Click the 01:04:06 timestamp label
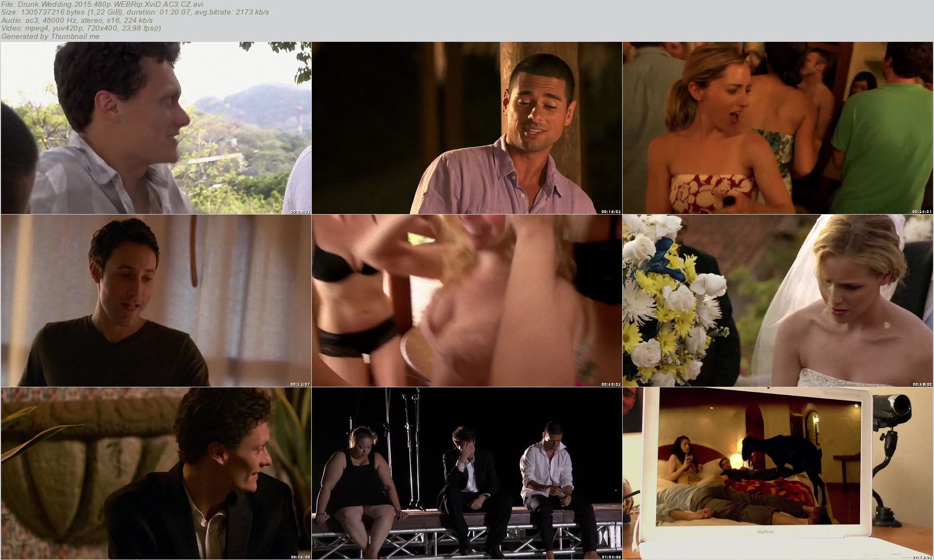Screen dimensions: 934x560 (611, 557)
